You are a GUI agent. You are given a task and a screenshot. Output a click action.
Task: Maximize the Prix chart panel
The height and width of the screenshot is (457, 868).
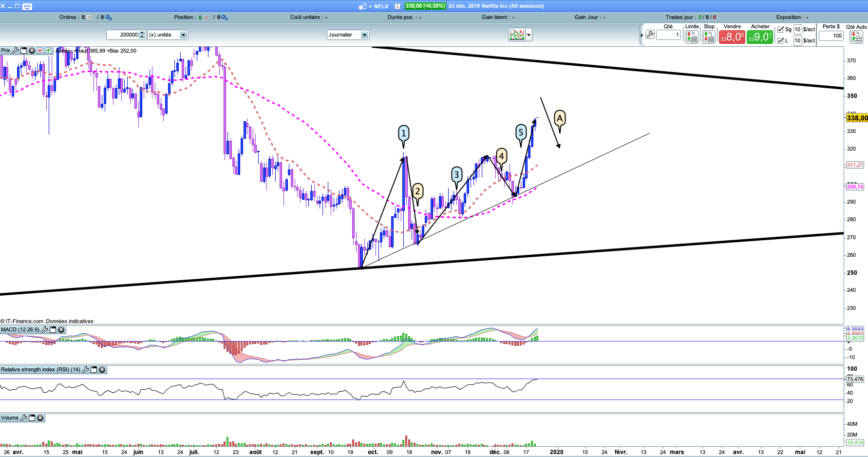coord(23,51)
